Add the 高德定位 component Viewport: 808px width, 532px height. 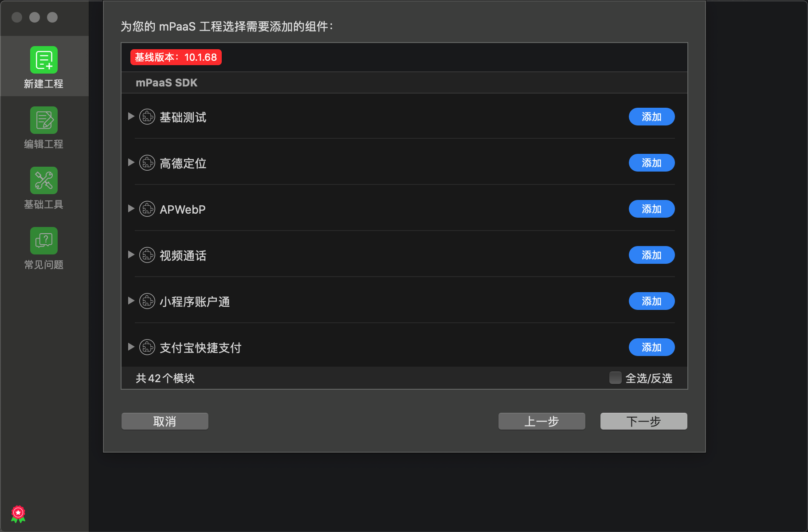[651, 163]
